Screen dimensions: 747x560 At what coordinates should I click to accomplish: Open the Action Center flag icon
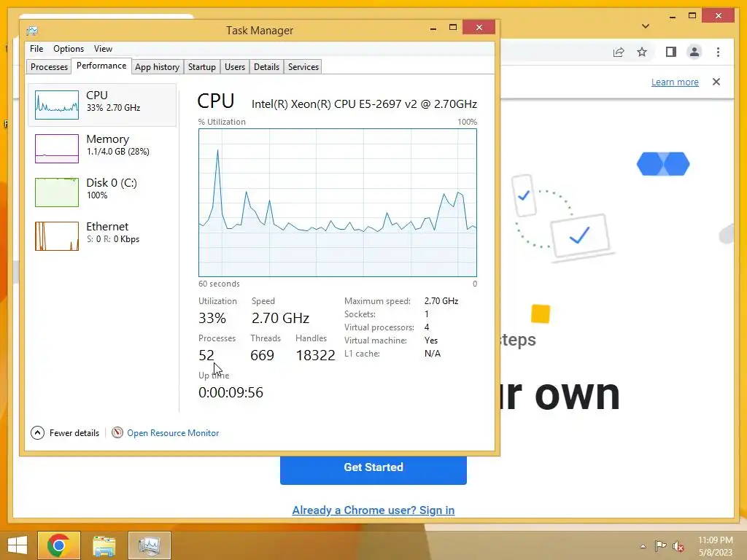click(660, 546)
